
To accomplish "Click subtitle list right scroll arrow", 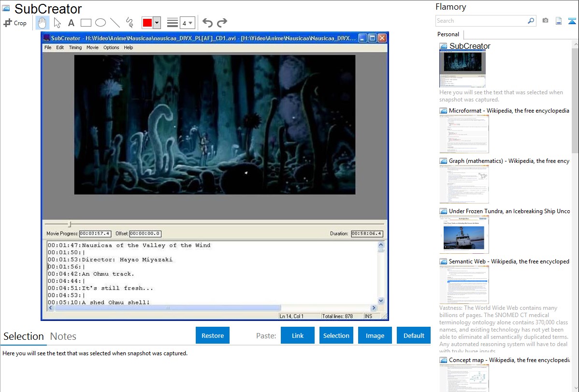I will point(374,308).
